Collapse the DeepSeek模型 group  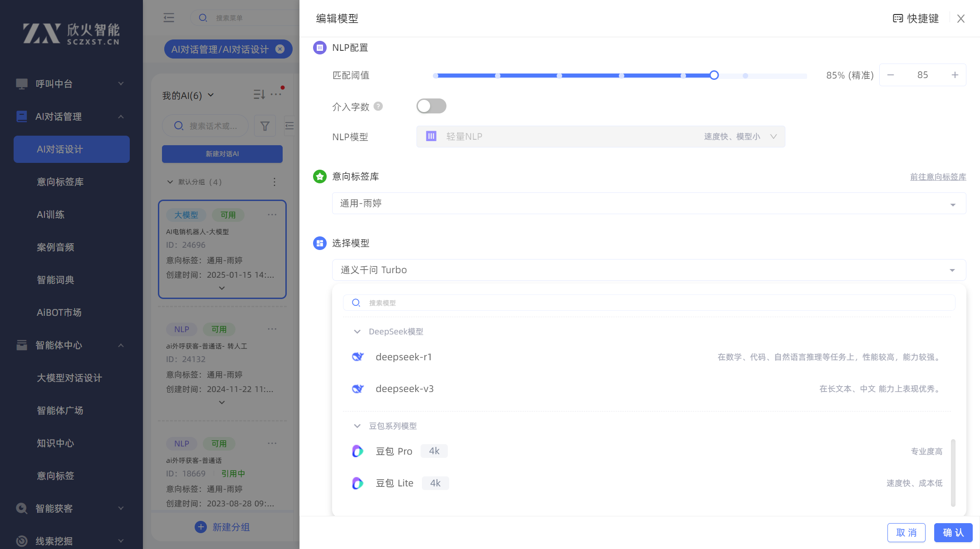coord(357,332)
